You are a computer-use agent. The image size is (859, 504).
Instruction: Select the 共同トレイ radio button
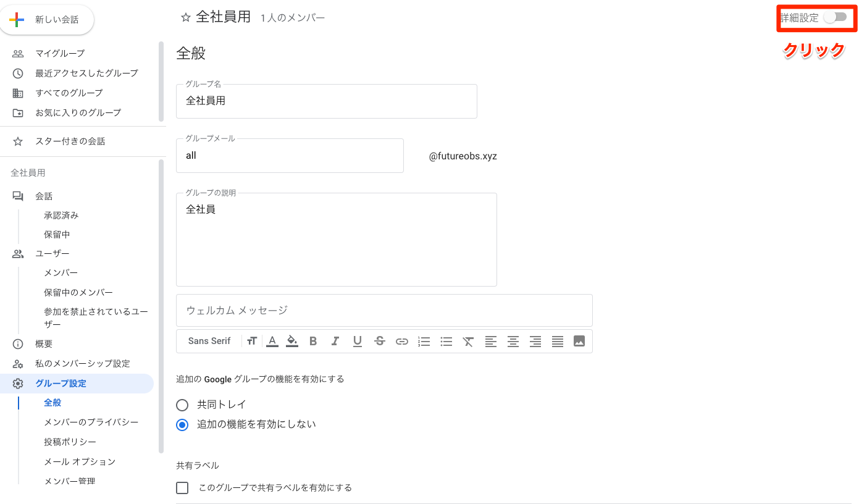coord(182,405)
